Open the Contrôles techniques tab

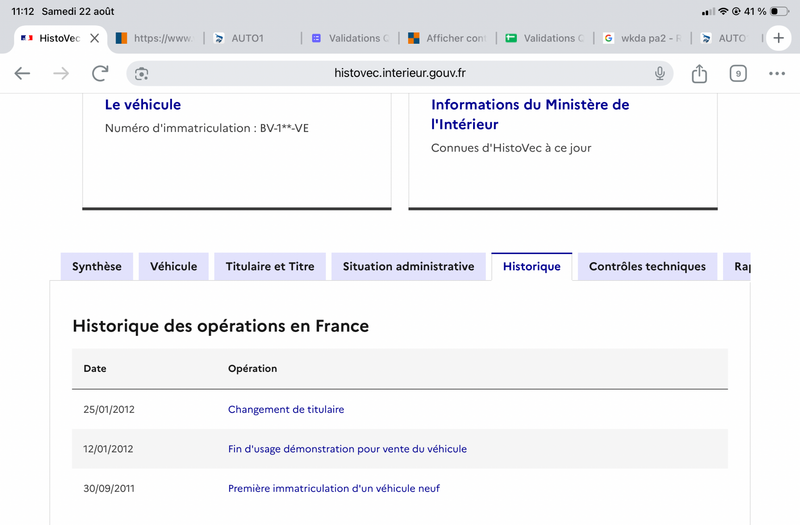[647, 266]
